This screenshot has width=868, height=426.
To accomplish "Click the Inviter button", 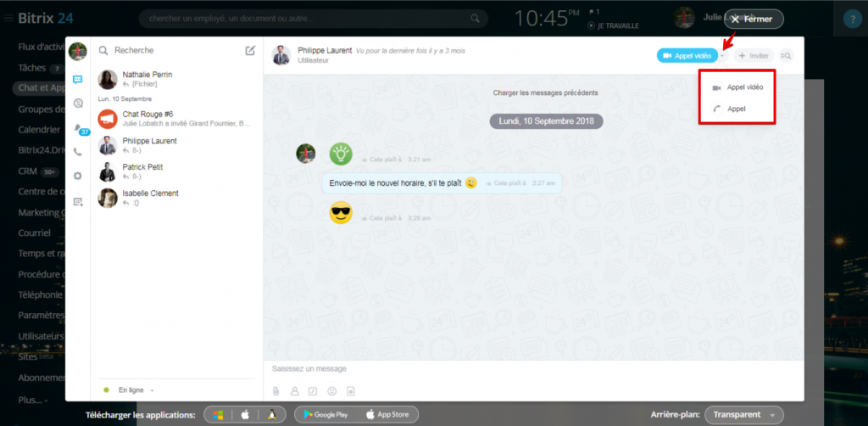I will [x=754, y=55].
